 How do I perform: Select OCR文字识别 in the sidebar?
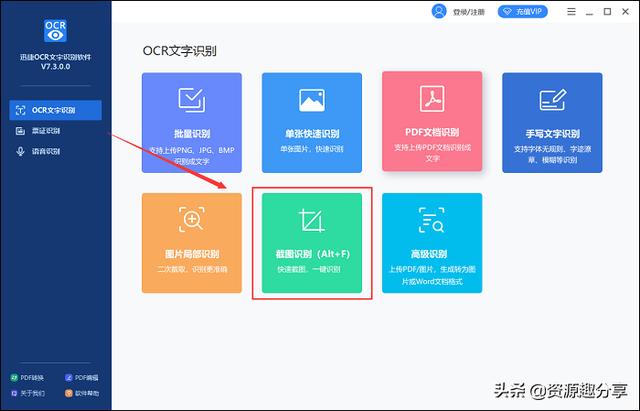click(x=56, y=110)
